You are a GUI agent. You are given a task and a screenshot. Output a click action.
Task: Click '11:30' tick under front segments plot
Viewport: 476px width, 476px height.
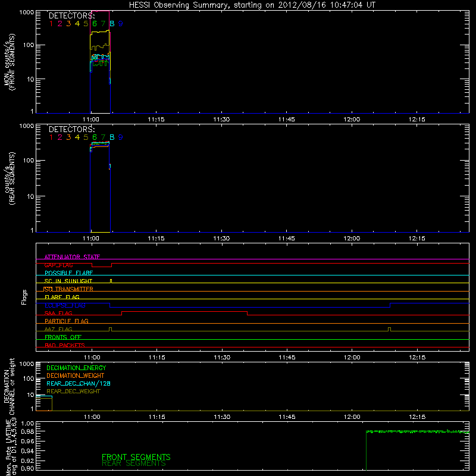click(x=221, y=120)
